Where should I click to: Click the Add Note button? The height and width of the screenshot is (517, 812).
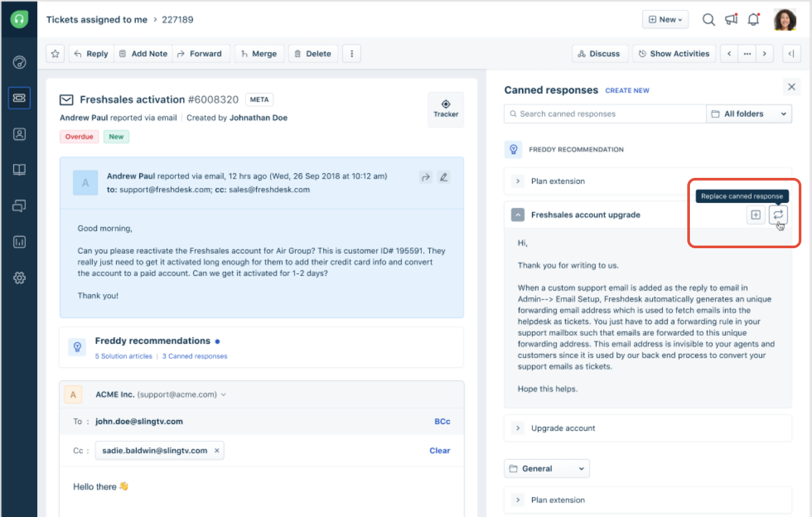click(x=143, y=54)
